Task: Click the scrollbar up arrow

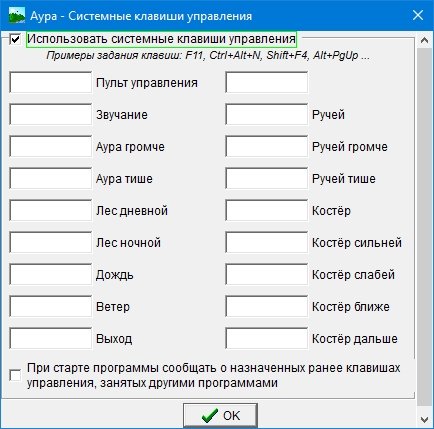Action: (x=424, y=40)
